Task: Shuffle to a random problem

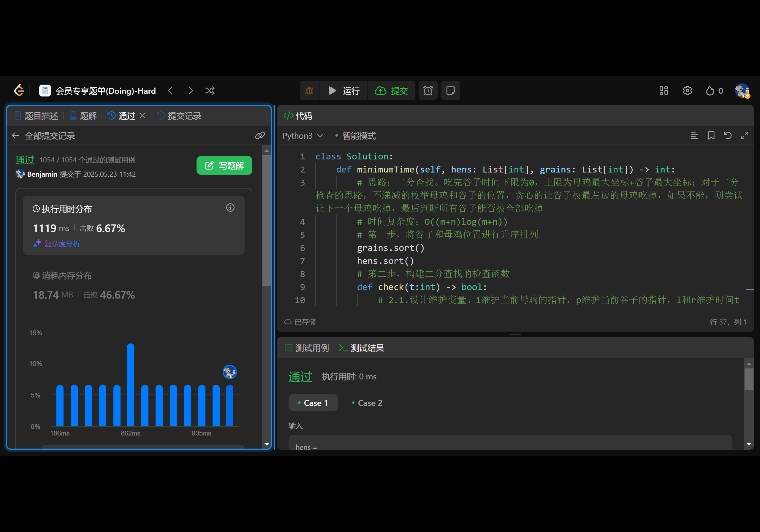Action: (210, 90)
